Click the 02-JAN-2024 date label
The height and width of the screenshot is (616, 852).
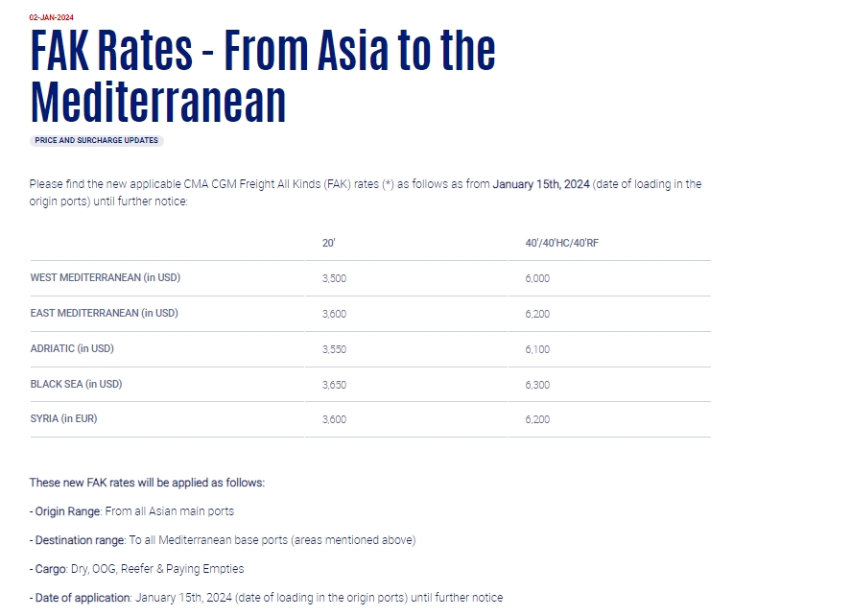[52, 17]
